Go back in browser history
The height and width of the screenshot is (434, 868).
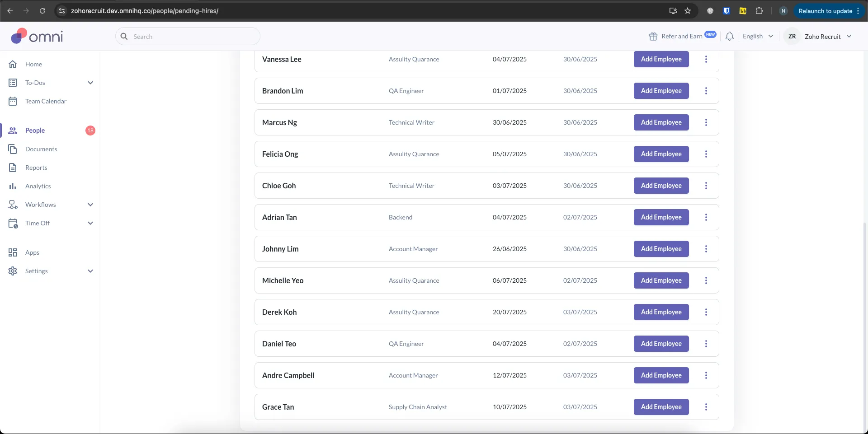pyautogui.click(x=10, y=11)
